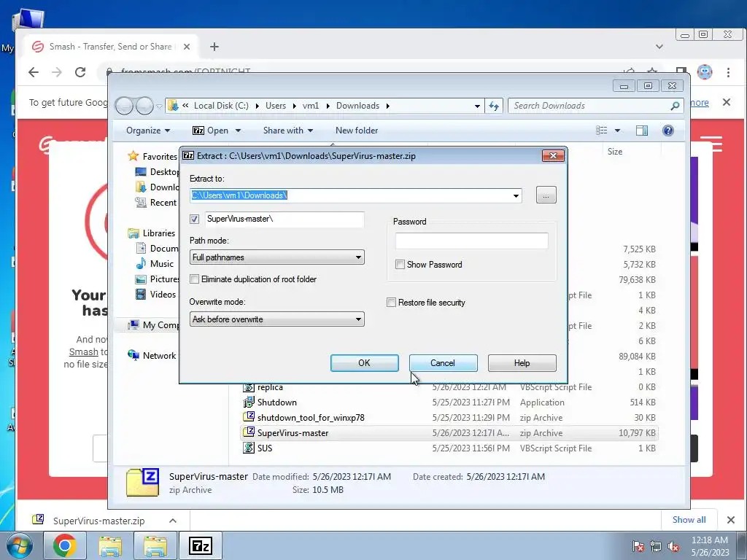747x560 pixels.
Task: Click the refresh button beside address bar
Action: pos(494,106)
